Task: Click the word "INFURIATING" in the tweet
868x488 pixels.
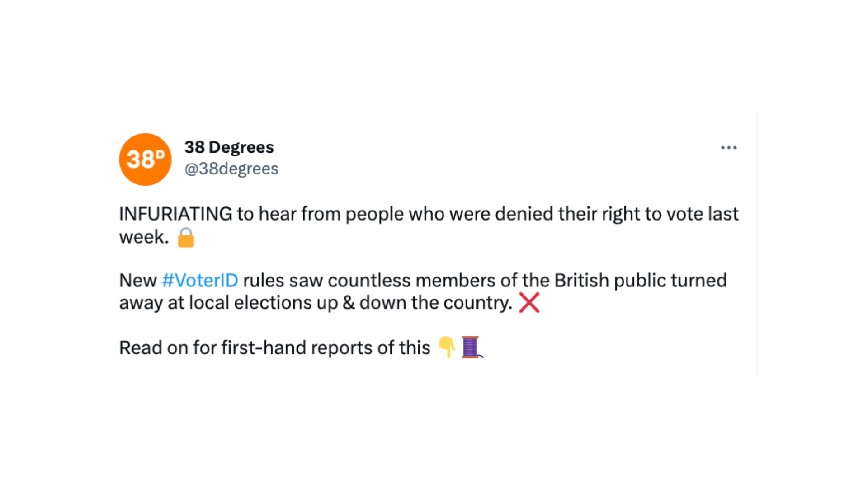Action: tap(175, 214)
